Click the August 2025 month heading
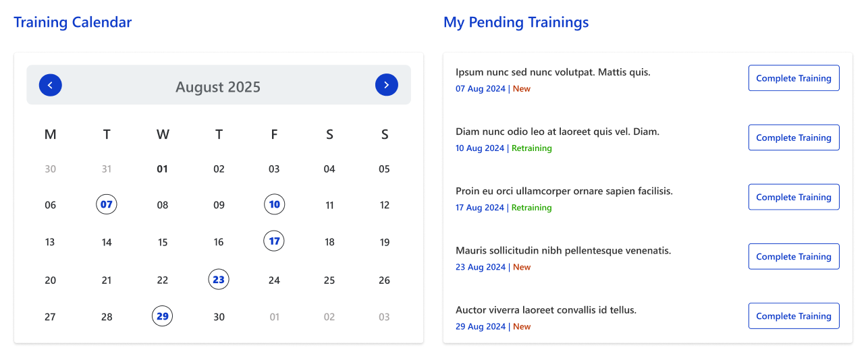Image resolution: width=868 pixels, height=356 pixels. coord(218,87)
